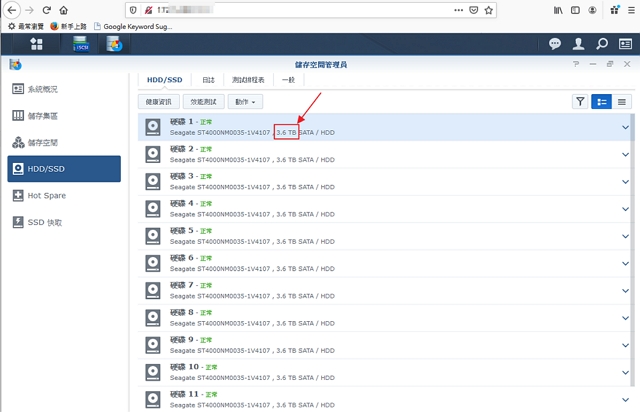Viewport: 640px width, 412px height.
Task: Open Hot Spare in the sidebar
Action: tap(64, 196)
